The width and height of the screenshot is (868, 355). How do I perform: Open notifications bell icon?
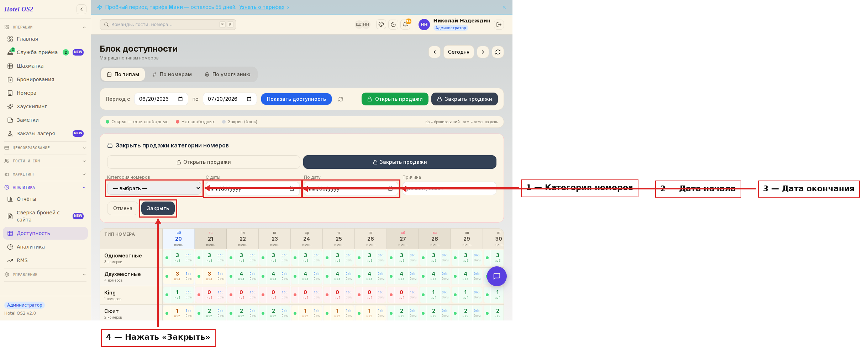(x=405, y=25)
